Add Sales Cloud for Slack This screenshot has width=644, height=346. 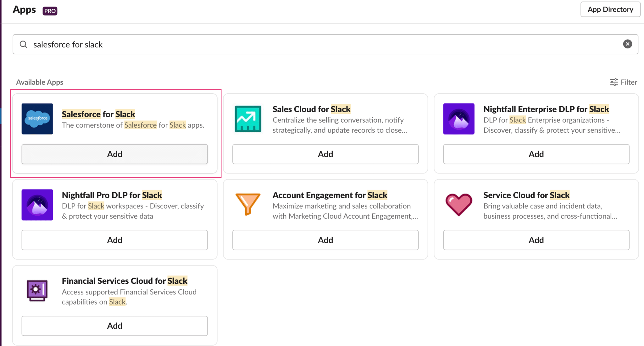[325, 154]
